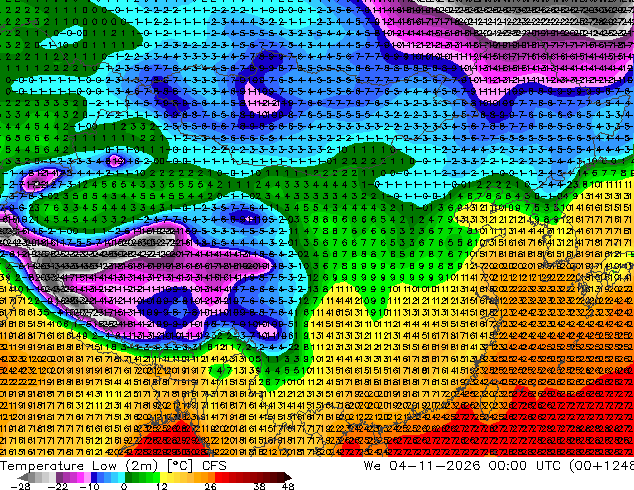Click the We 04-11-2026 date text

point(421,465)
